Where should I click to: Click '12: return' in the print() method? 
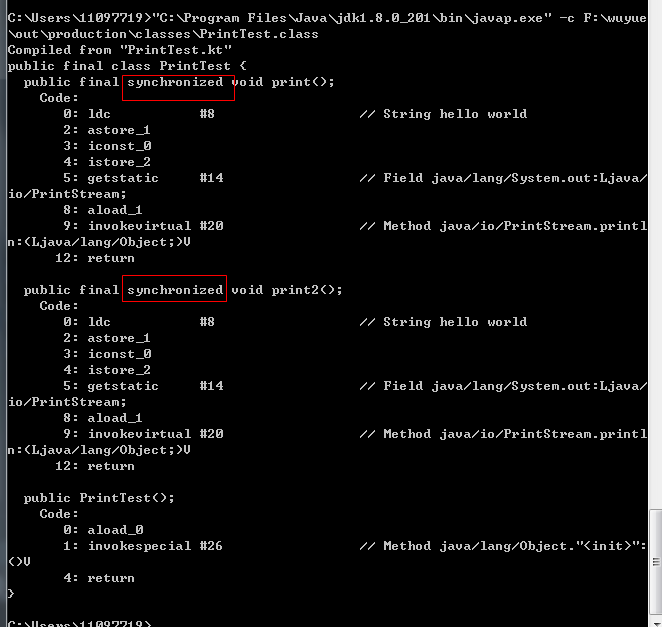click(95, 258)
